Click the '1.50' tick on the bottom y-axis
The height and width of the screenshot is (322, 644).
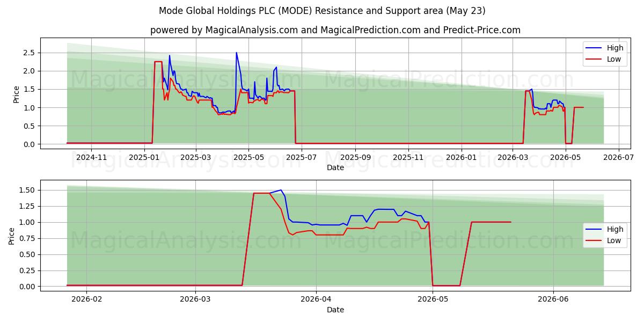point(26,190)
